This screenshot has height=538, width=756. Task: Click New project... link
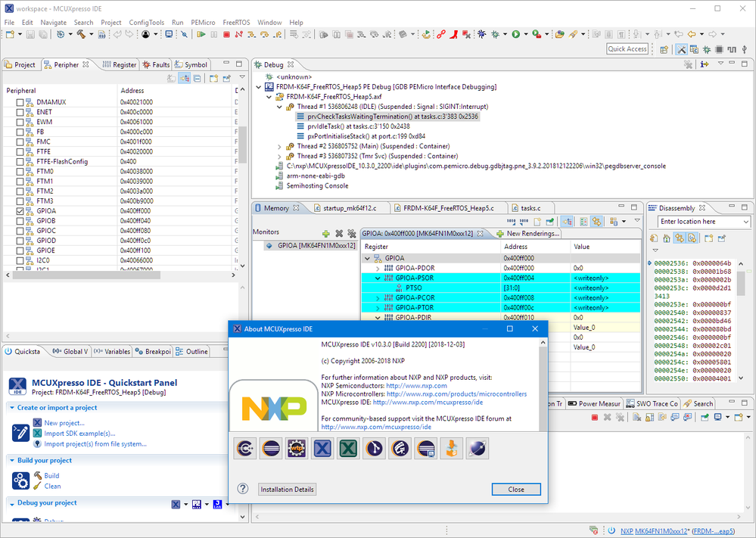pos(64,423)
